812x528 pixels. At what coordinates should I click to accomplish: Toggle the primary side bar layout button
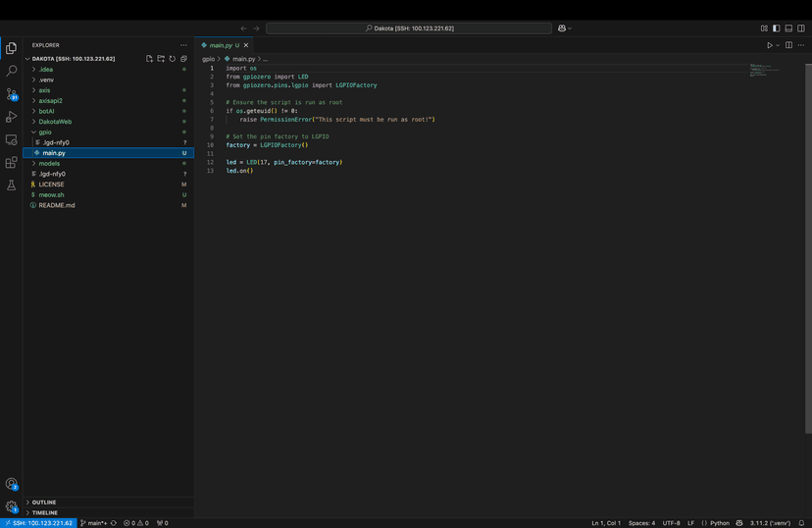pos(777,28)
